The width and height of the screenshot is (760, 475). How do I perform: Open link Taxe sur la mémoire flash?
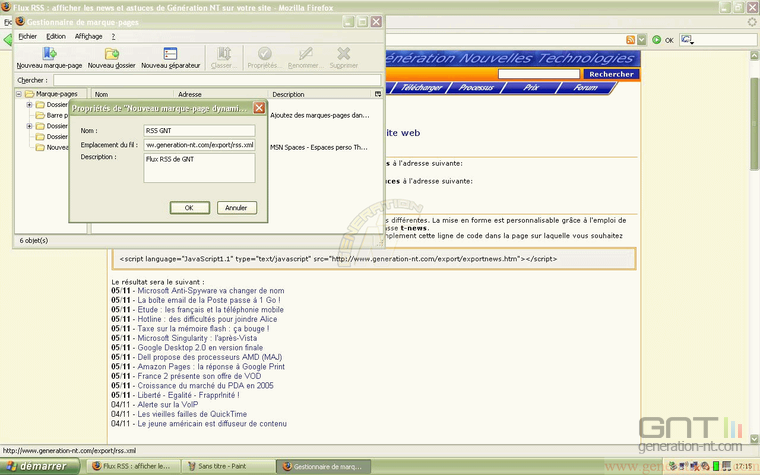(x=203, y=329)
